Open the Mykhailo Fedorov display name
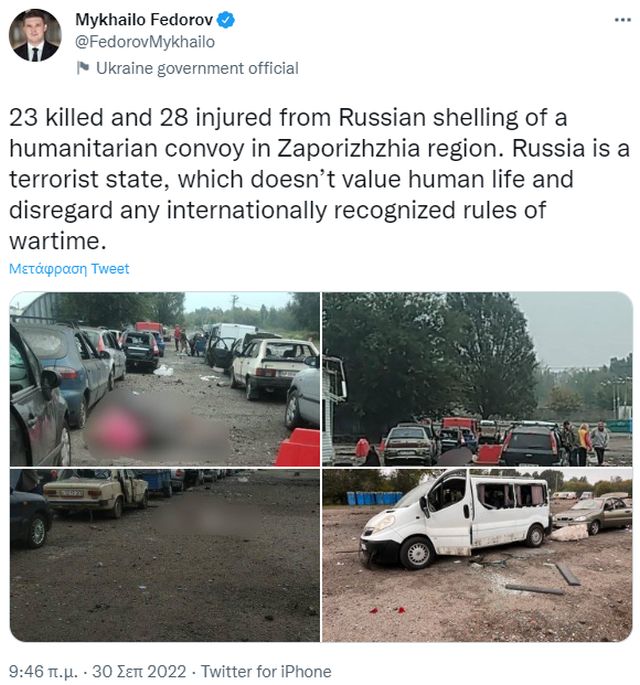640x685 pixels. pyautogui.click(x=144, y=20)
